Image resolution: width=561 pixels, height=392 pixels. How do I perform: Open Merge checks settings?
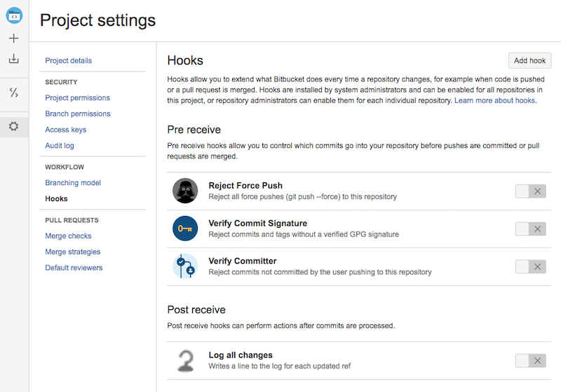[x=68, y=236]
